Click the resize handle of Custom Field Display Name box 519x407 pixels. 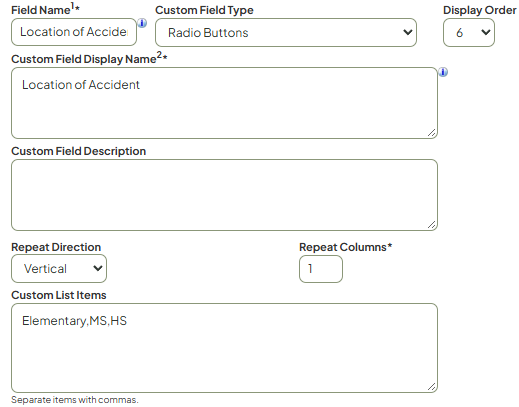pyautogui.click(x=432, y=133)
